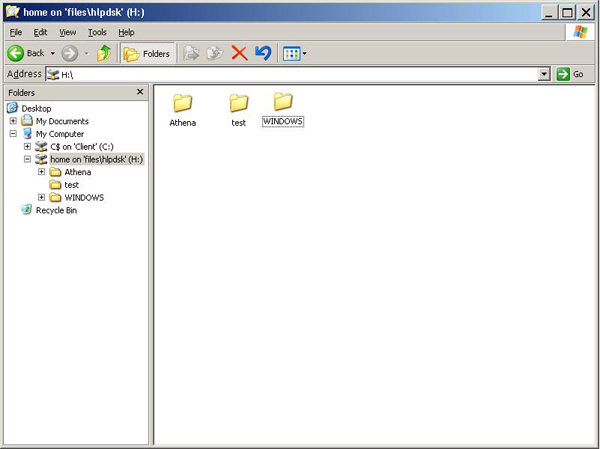The height and width of the screenshot is (449, 600).
Task: Select test folder in the tree
Action: [72, 185]
